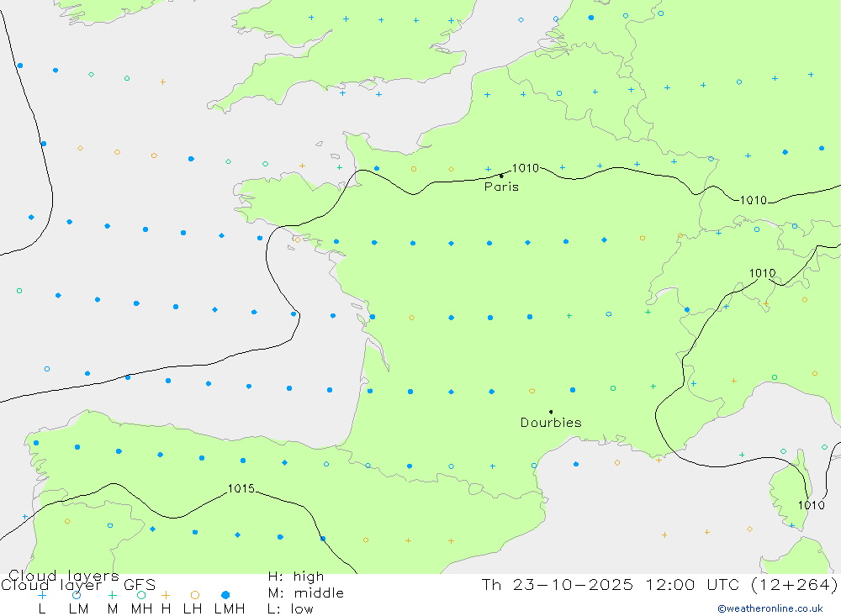Click the '1010' isobar label near Corsica
Viewport: 841px width, 616px height.
(811, 505)
